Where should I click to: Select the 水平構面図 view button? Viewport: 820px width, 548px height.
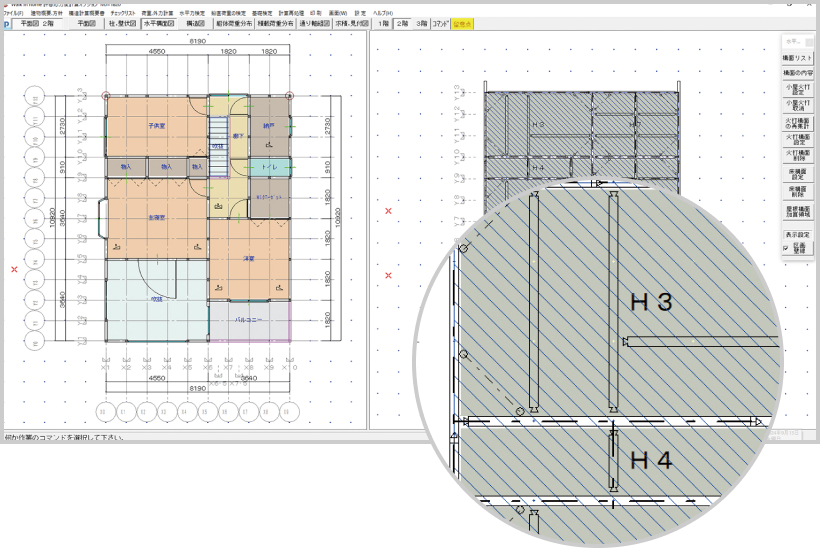(x=159, y=24)
